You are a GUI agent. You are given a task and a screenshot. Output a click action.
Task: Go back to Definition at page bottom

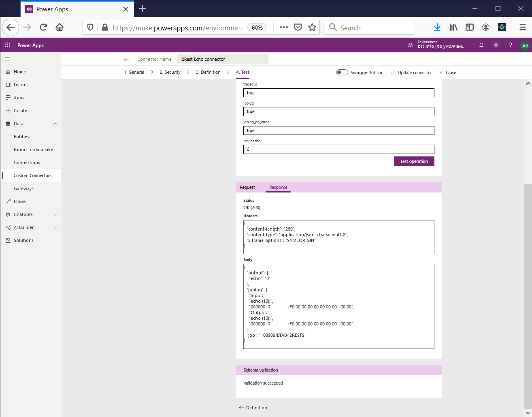click(x=253, y=408)
